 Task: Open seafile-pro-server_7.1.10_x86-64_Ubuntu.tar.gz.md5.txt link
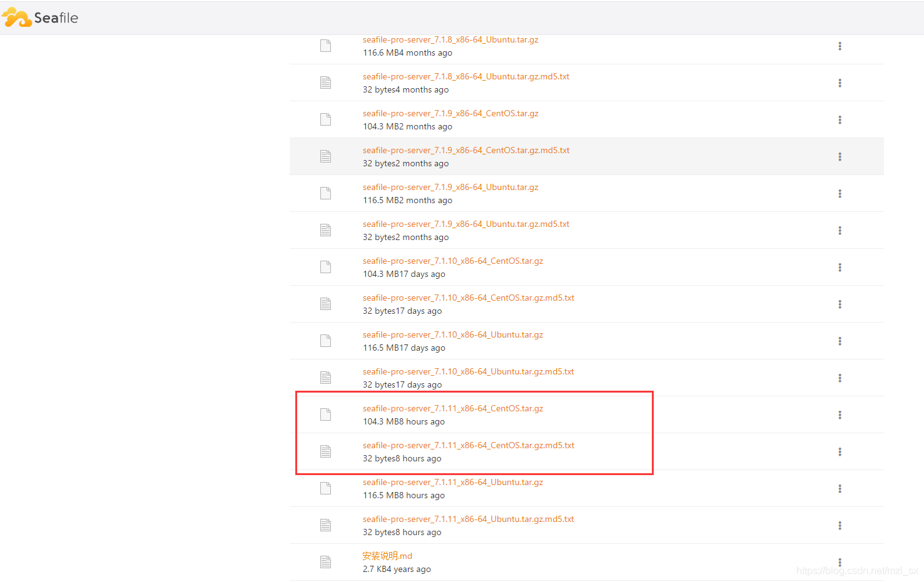[x=469, y=371]
